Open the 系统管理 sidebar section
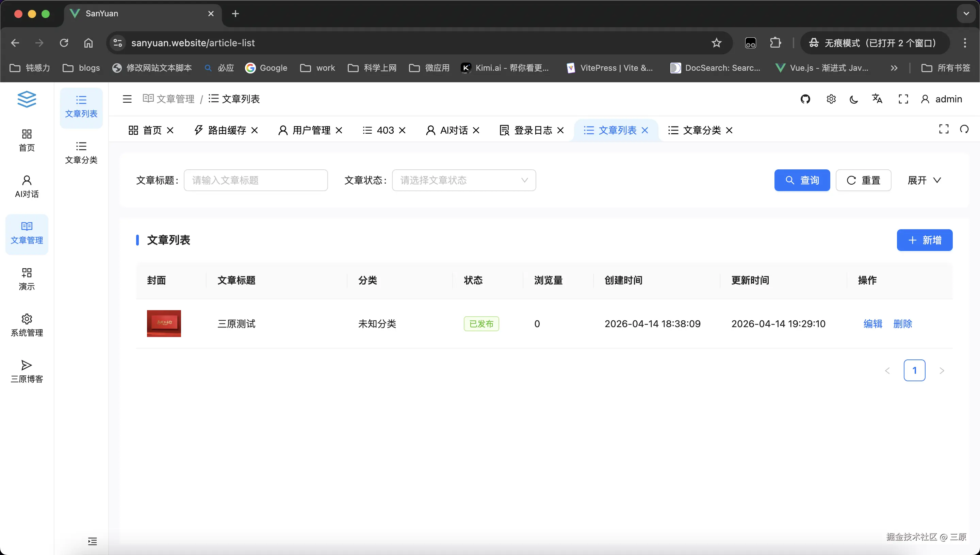The image size is (980, 555). (x=26, y=324)
